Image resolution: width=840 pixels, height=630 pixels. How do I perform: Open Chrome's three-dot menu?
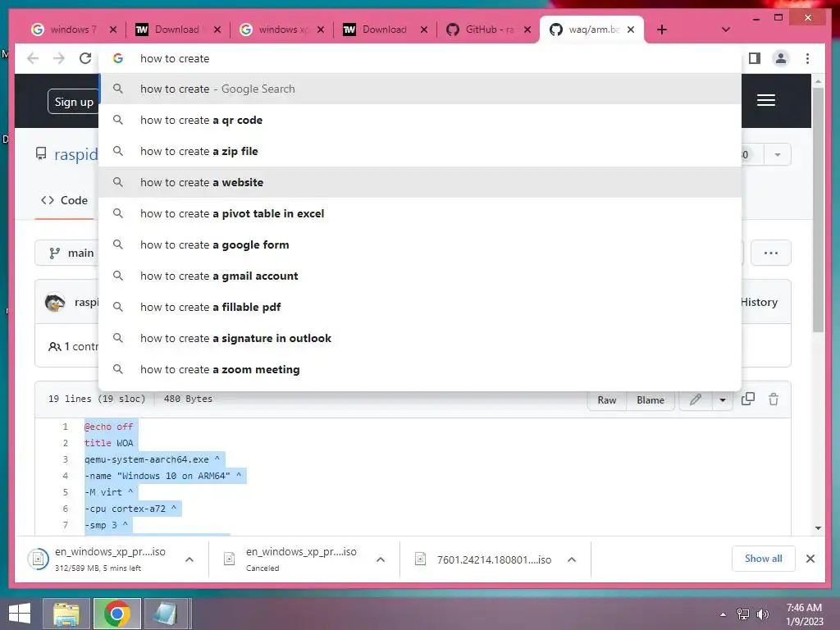[807, 58]
